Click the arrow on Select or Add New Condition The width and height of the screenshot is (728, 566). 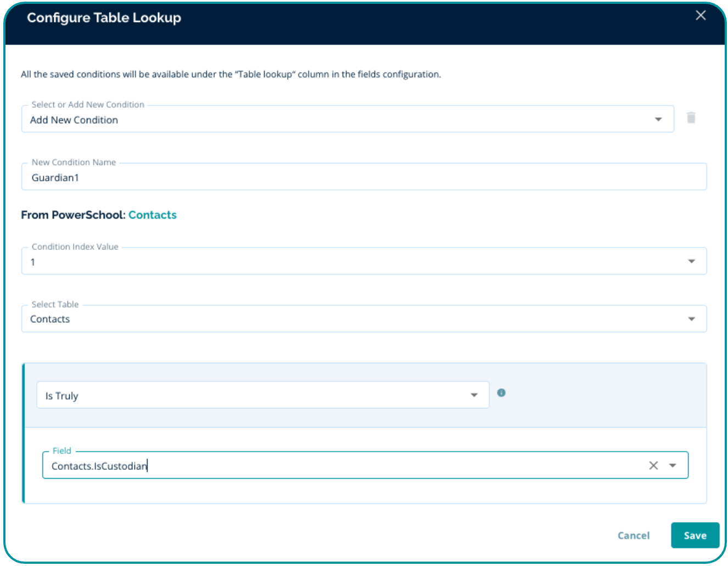[658, 120]
